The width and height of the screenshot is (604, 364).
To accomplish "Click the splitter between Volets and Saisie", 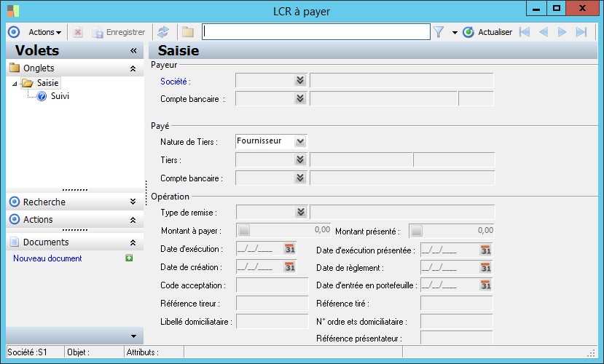I will [x=146, y=192].
